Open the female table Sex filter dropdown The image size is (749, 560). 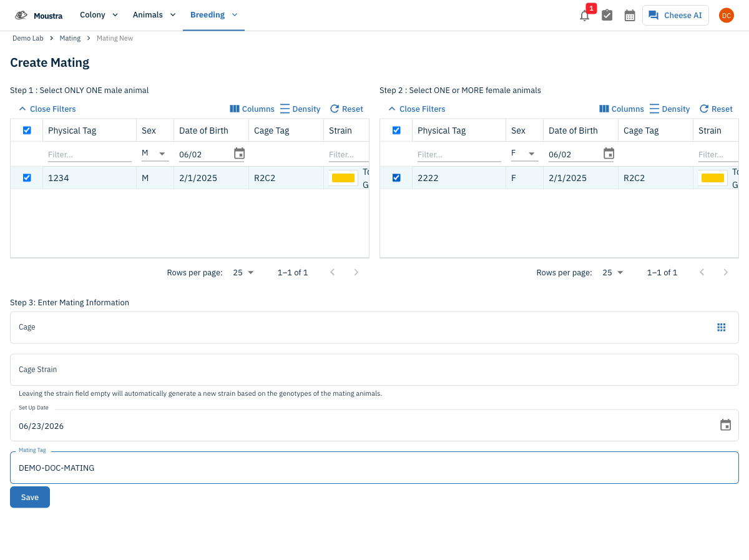coord(524,154)
